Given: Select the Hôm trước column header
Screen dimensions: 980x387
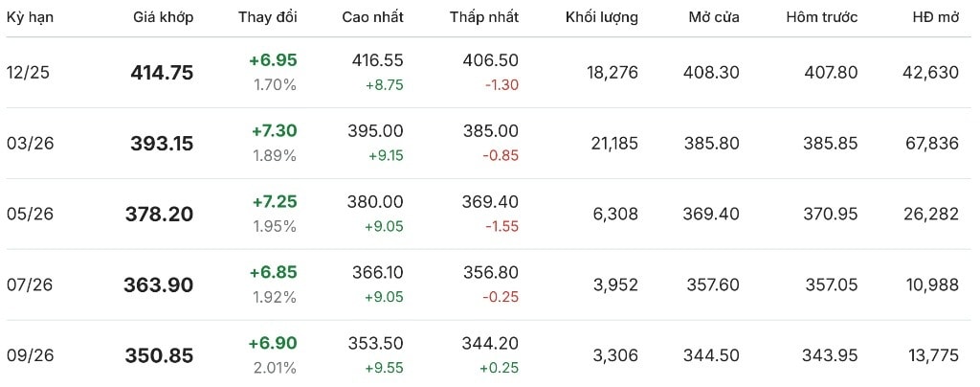Looking at the screenshot, I should [x=821, y=17].
